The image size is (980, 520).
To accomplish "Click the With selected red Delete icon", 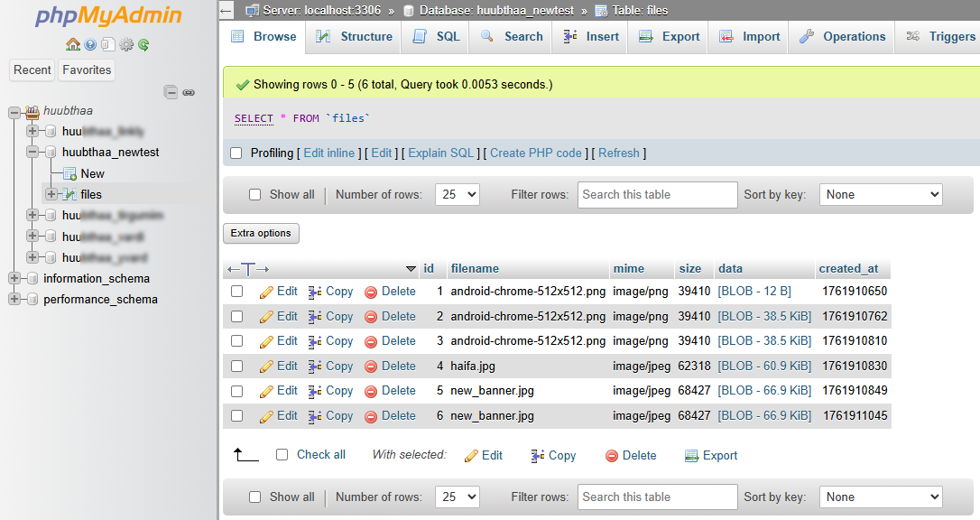I will click(x=612, y=456).
